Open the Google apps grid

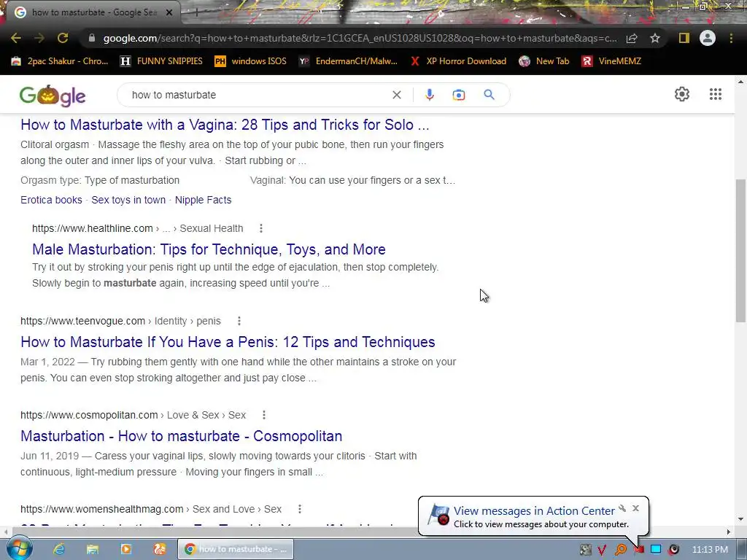[716, 94]
